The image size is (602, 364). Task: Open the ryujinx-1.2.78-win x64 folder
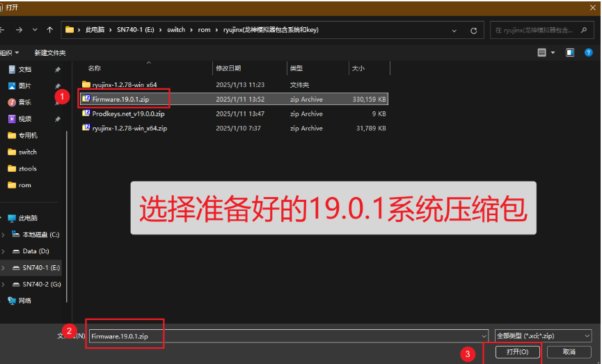124,84
